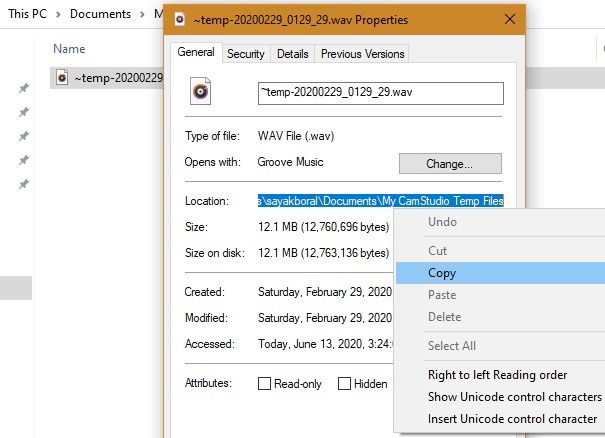This screenshot has height=438, width=605.
Task: Click the fifth pin icon in sidebar
Action: pos(24,184)
